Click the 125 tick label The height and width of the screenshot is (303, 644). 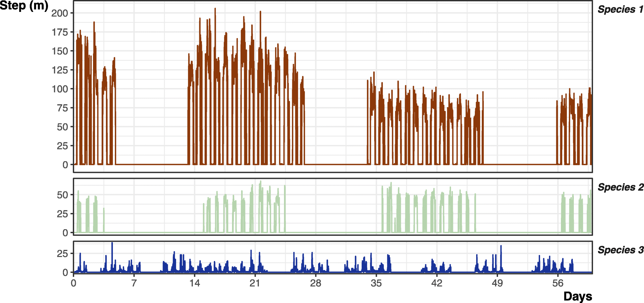60,70
